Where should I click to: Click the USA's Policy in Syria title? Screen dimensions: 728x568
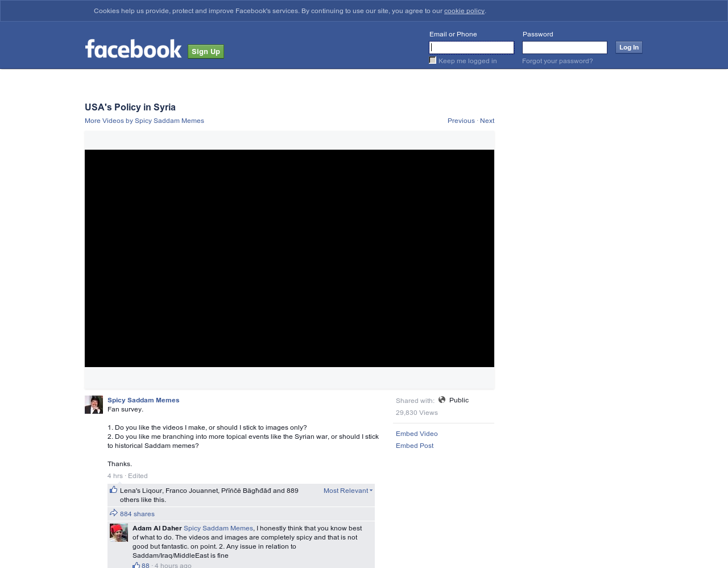point(130,107)
